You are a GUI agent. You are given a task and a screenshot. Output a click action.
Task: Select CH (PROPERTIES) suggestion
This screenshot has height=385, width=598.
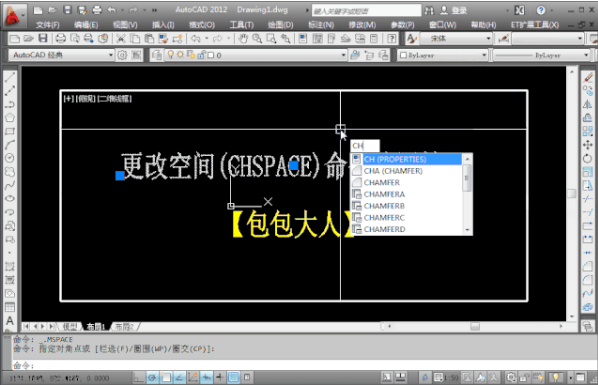coord(407,159)
